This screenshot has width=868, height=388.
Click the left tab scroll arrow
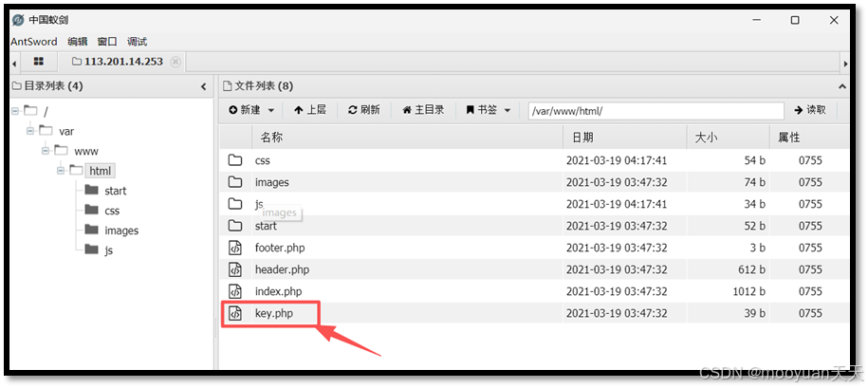coord(14,64)
